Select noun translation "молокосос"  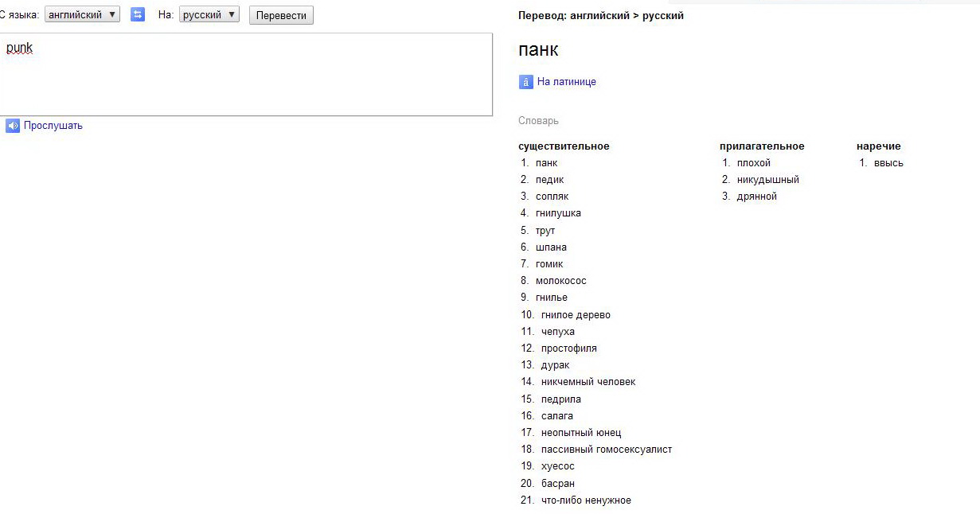coord(560,281)
